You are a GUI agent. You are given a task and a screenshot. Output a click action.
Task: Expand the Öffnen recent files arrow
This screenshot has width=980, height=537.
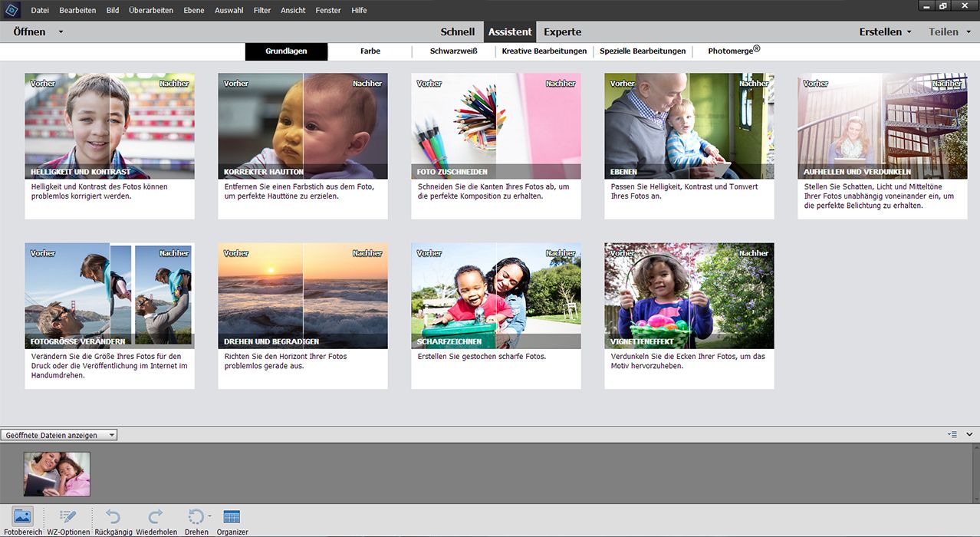61,32
